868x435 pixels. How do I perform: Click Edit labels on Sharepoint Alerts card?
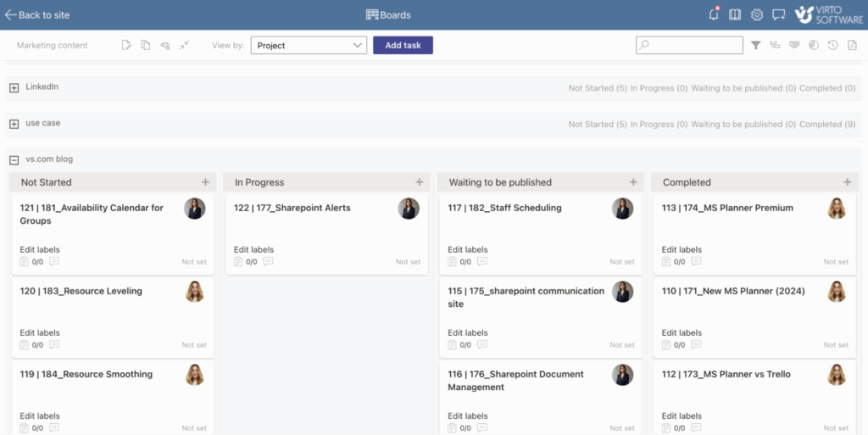tap(253, 250)
